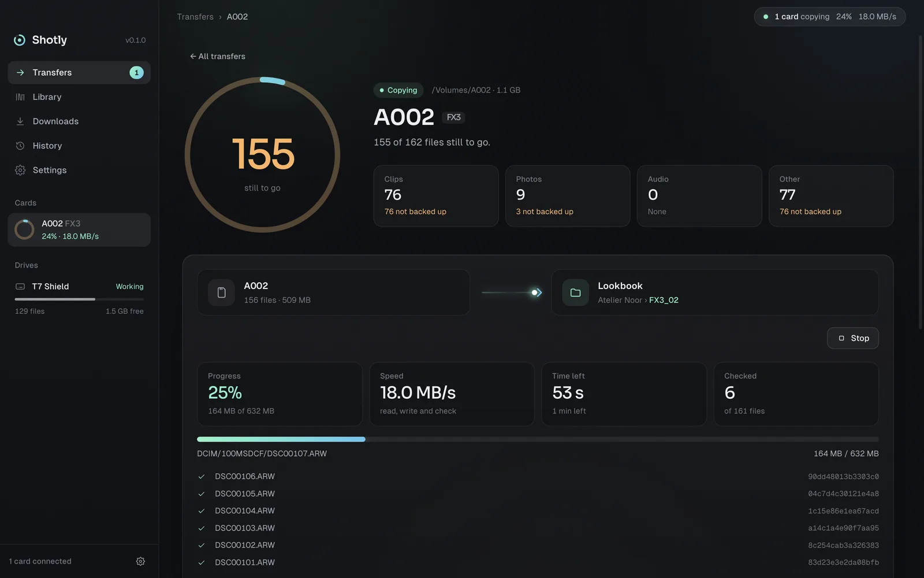Switch to the History section
The width and height of the screenshot is (924, 578).
point(79,146)
